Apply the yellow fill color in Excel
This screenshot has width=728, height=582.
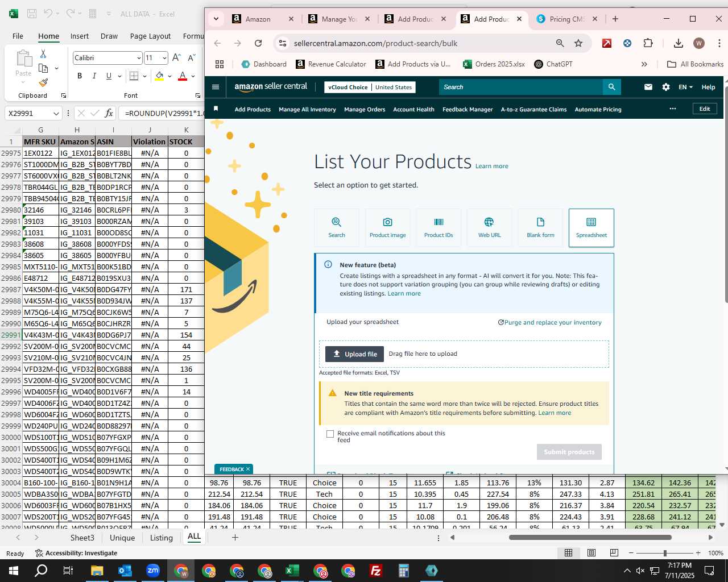(x=159, y=76)
